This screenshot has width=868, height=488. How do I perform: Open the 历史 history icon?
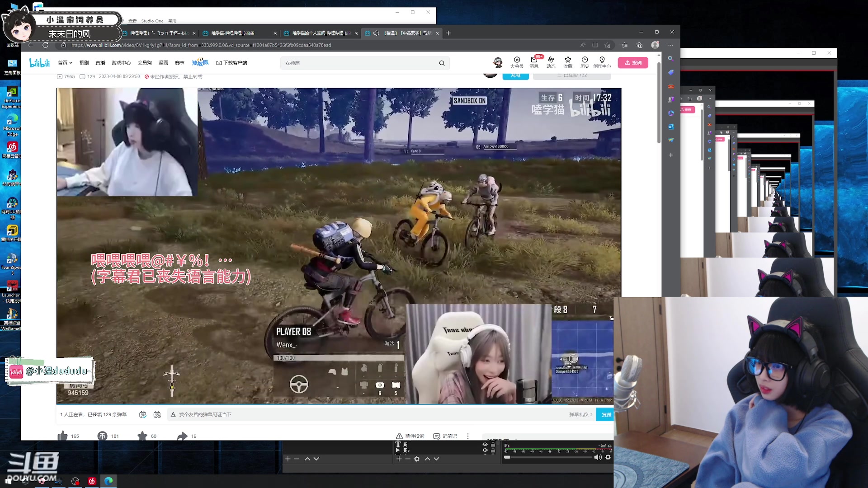585,62
